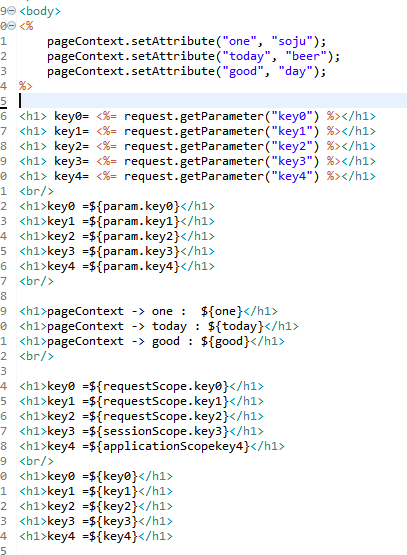Click the <br/> tag after applicationScopekey4 line
Viewport: 407px width, 555px height.
tap(36, 462)
